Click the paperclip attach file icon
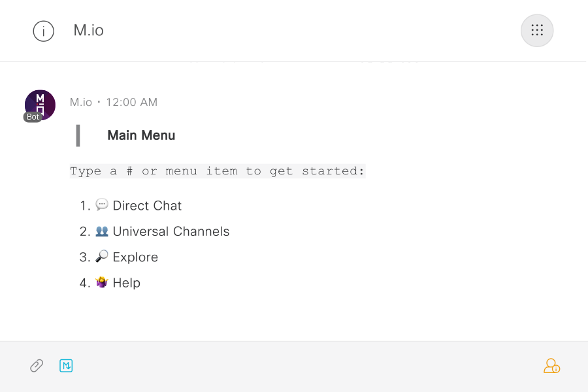 click(37, 366)
